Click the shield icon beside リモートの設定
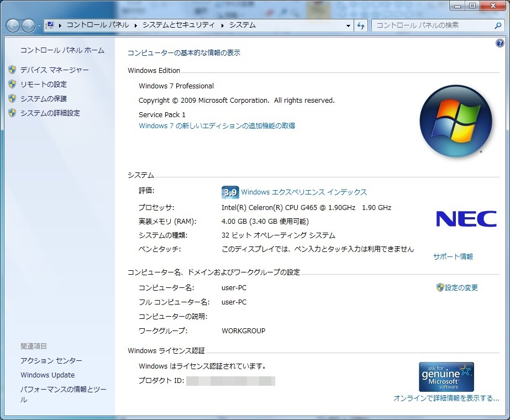This screenshot has width=510, height=420. (x=12, y=84)
